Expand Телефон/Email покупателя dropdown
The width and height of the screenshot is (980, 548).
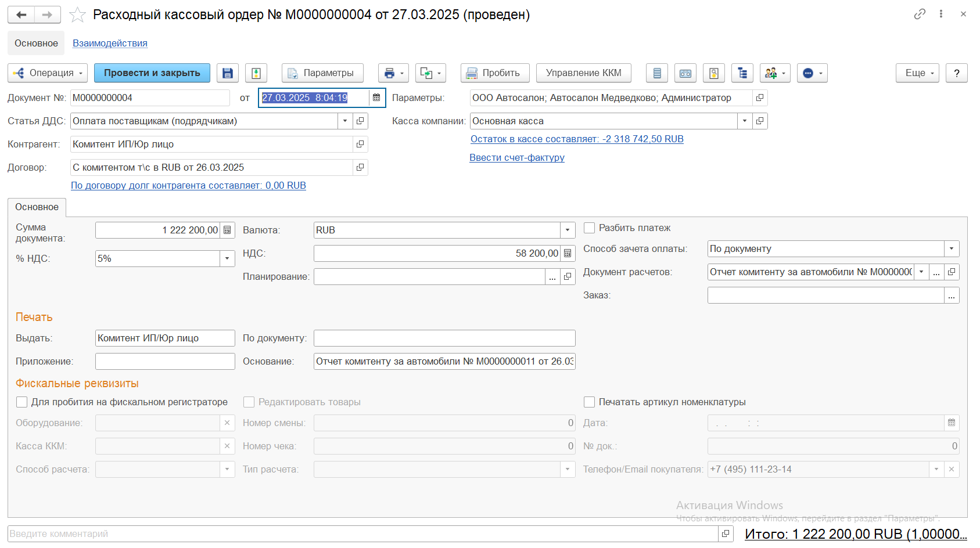[x=936, y=469]
